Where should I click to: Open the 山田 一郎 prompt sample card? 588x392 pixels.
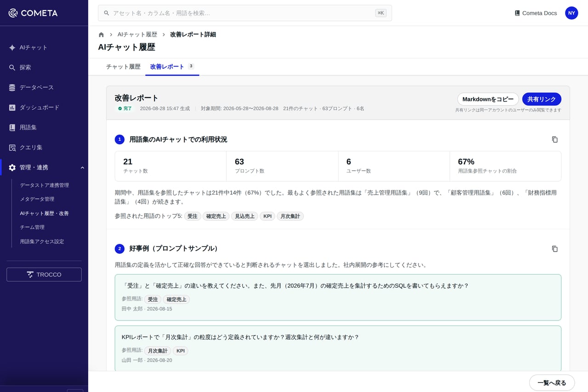coord(338,349)
